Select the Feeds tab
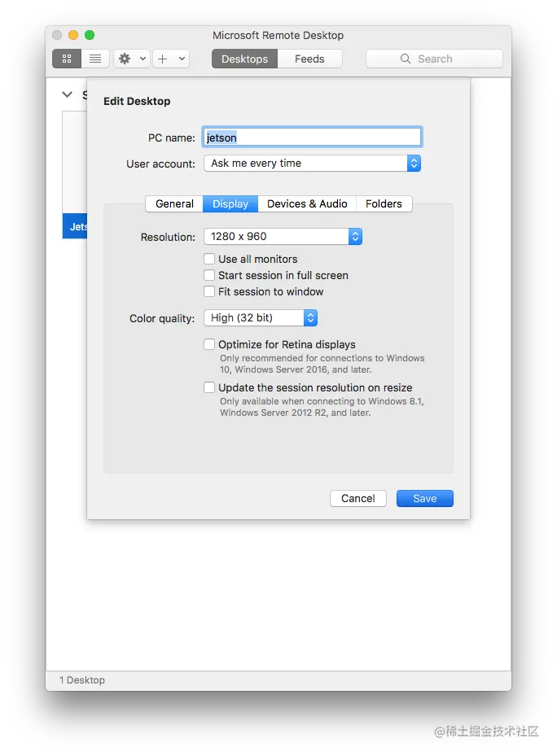This screenshot has width=557, height=756. point(309,59)
